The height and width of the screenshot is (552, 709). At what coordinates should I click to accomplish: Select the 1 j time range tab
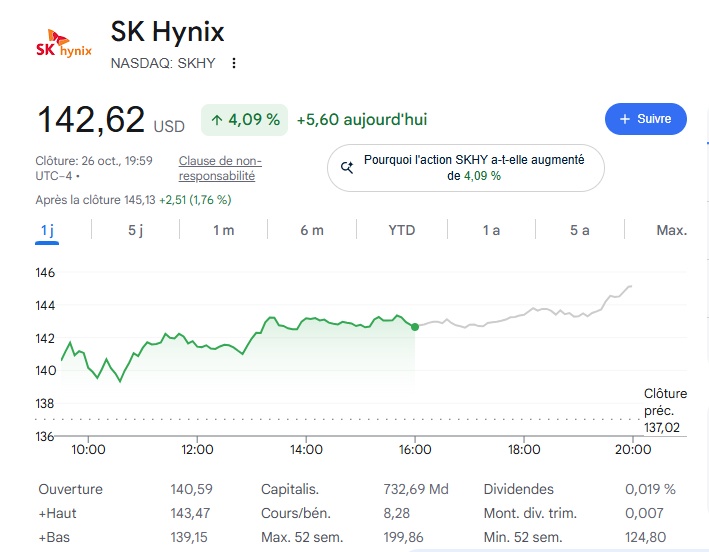[x=47, y=231]
